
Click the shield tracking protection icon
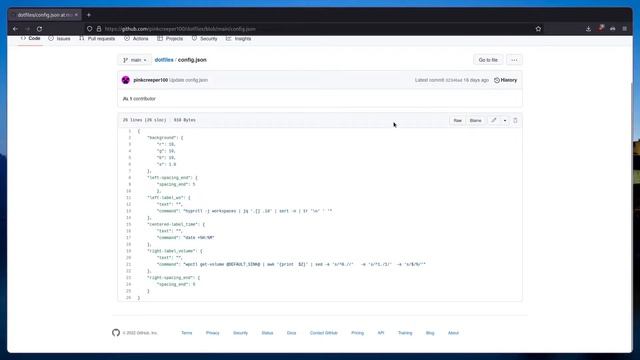pos(89,29)
